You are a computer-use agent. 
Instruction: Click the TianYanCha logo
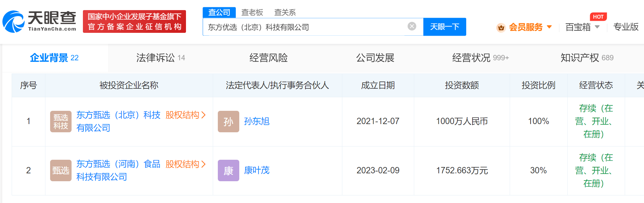[39, 21]
